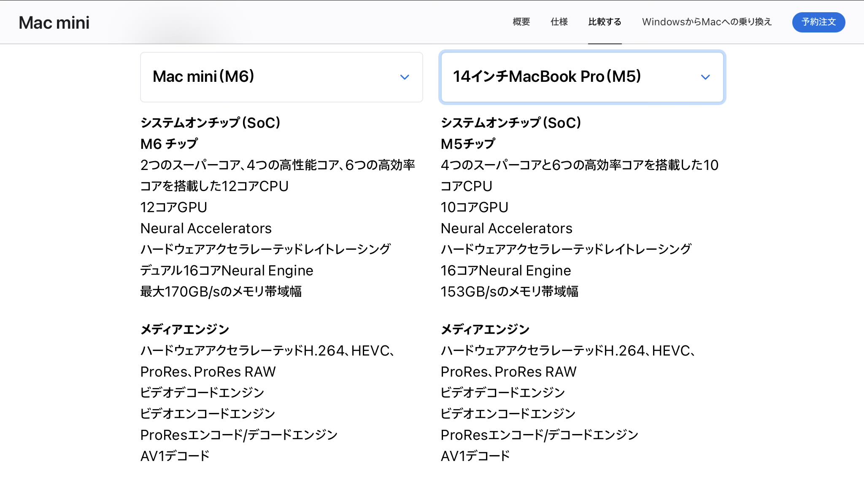
Task: Click the 153GB/sのメモリ帯域幅 text
Action: coord(510,291)
